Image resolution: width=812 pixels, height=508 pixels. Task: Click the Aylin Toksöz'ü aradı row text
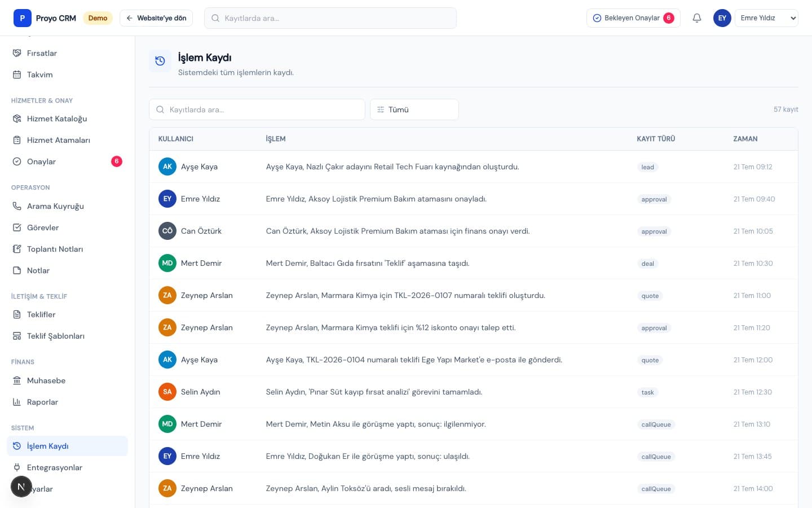(366, 488)
